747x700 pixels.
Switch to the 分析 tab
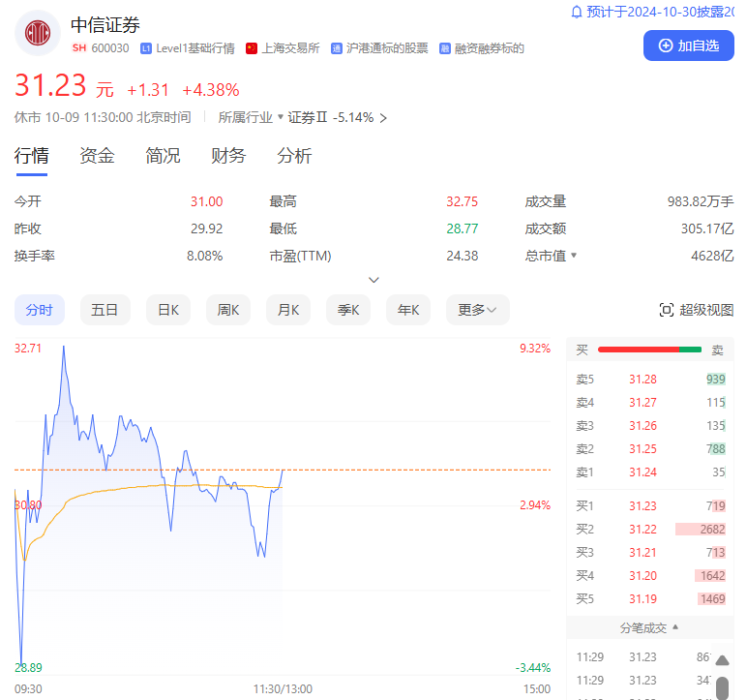(294, 156)
